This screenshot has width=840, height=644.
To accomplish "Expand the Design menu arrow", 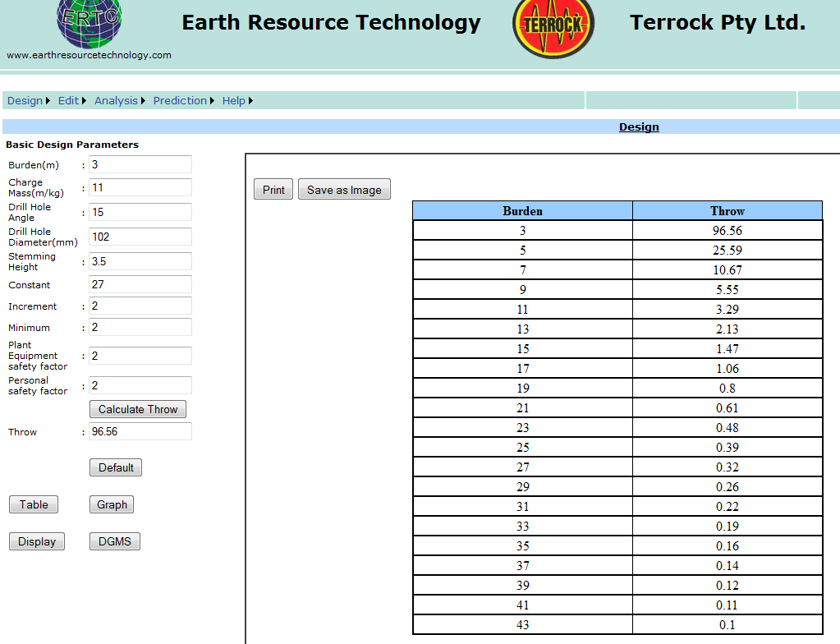I will point(48,101).
